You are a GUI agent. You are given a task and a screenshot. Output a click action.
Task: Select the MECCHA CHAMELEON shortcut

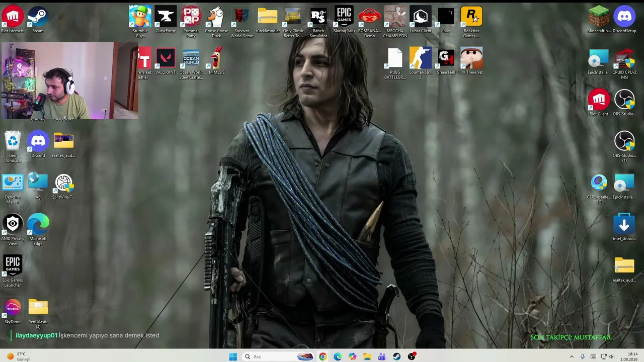(395, 22)
